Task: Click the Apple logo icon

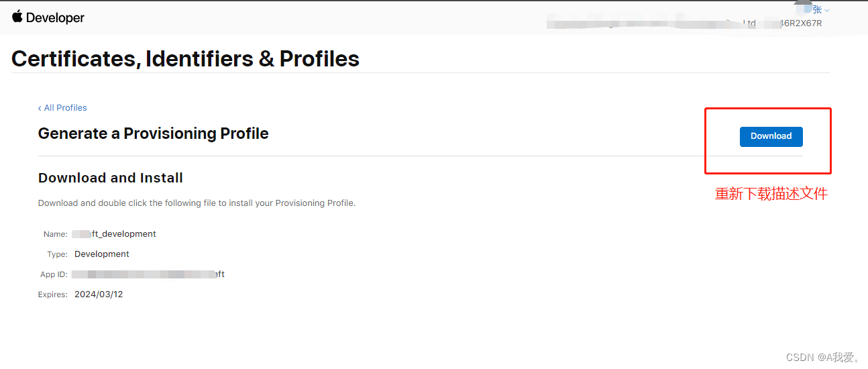Action: 17,17
